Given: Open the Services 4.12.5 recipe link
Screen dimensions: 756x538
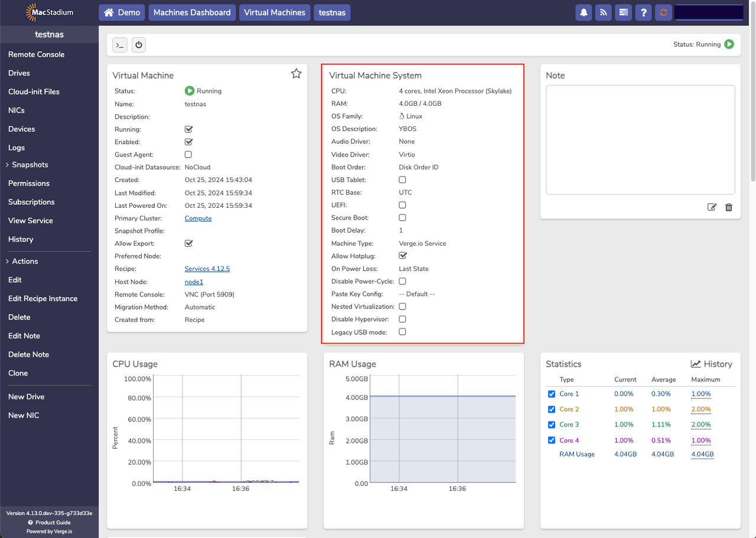Looking at the screenshot, I should [207, 269].
